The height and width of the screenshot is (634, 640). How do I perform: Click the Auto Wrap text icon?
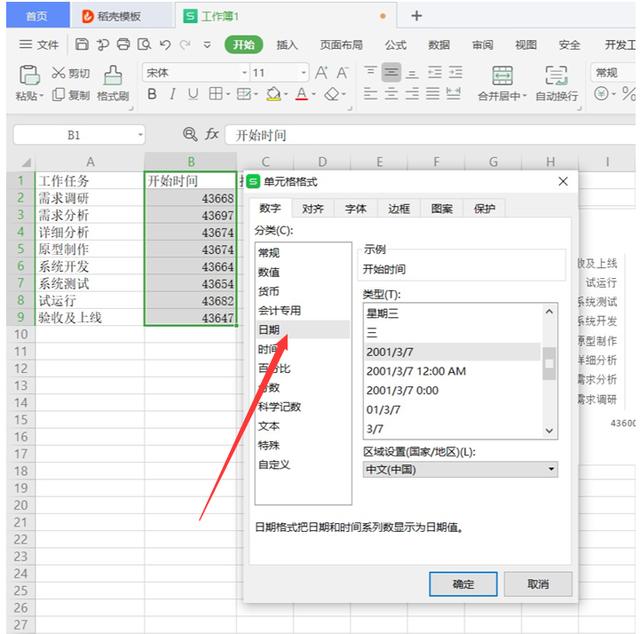pyautogui.click(x=556, y=82)
